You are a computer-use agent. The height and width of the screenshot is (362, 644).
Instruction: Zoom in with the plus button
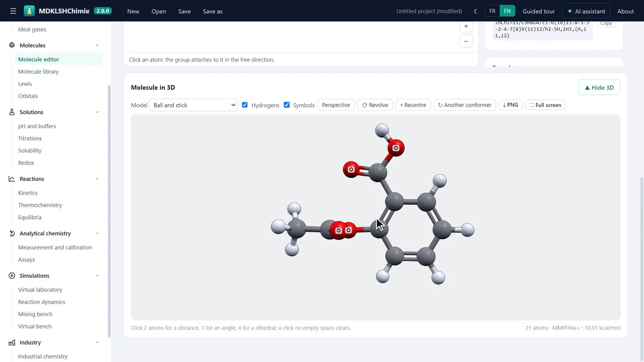pos(466,26)
